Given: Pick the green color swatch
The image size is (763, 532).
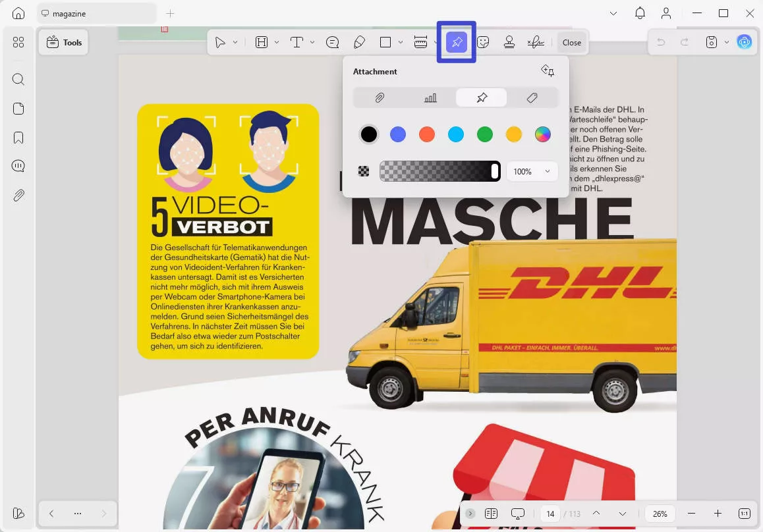Looking at the screenshot, I should tap(485, 134).
